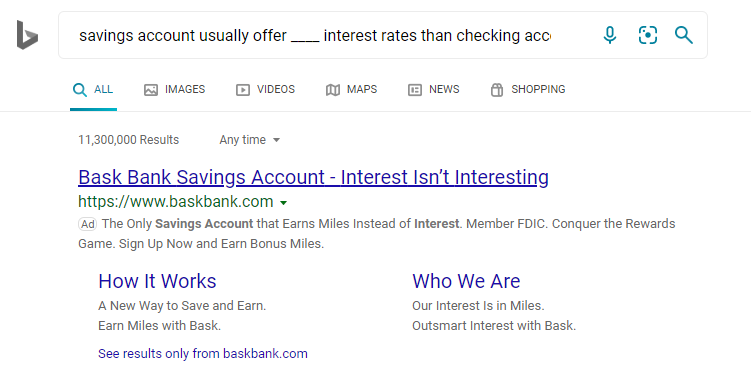Open Bask Bank Savings Account headline link

[313, 177]
